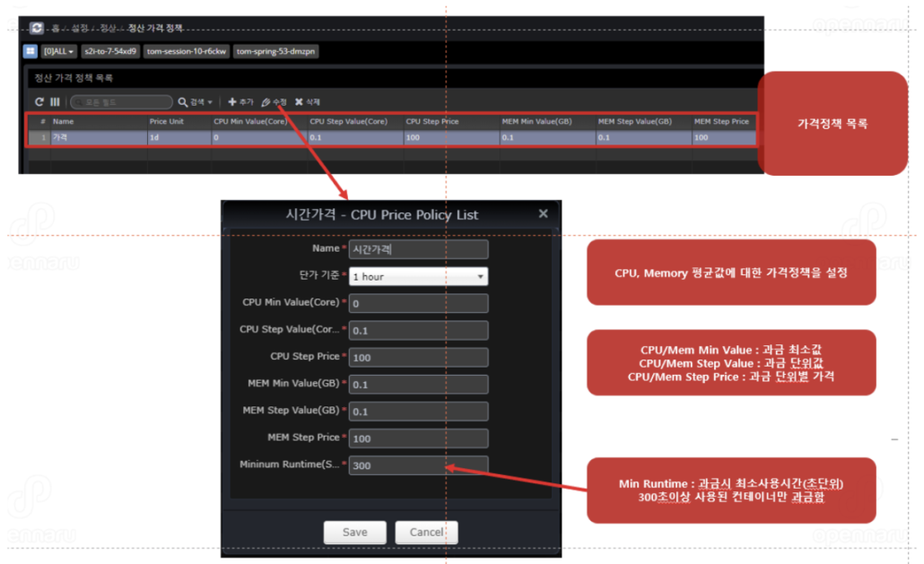The image size is (924, 564).
Task: Click Cancel to dismiss the price policy dialog
Action: (x=426, y=532)
